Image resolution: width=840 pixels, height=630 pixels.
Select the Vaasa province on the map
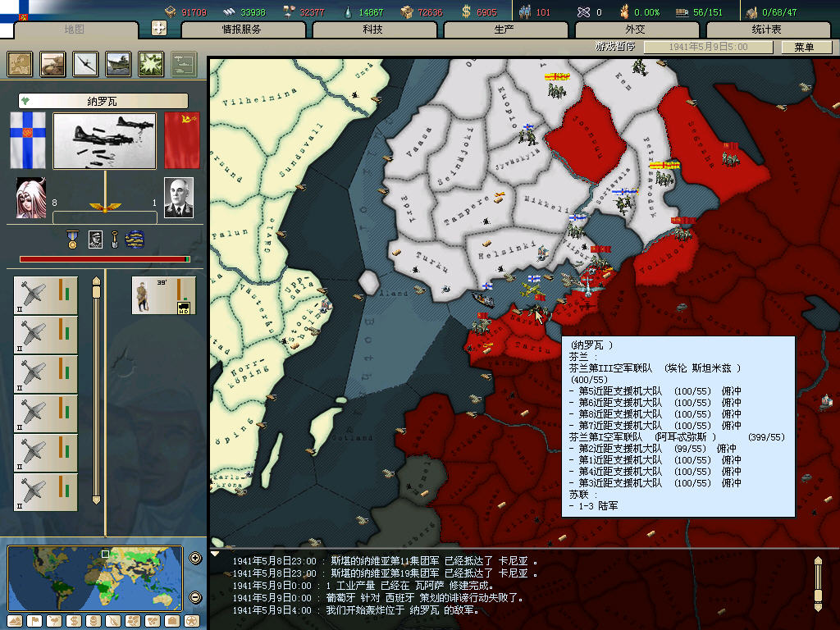(419, 142)
